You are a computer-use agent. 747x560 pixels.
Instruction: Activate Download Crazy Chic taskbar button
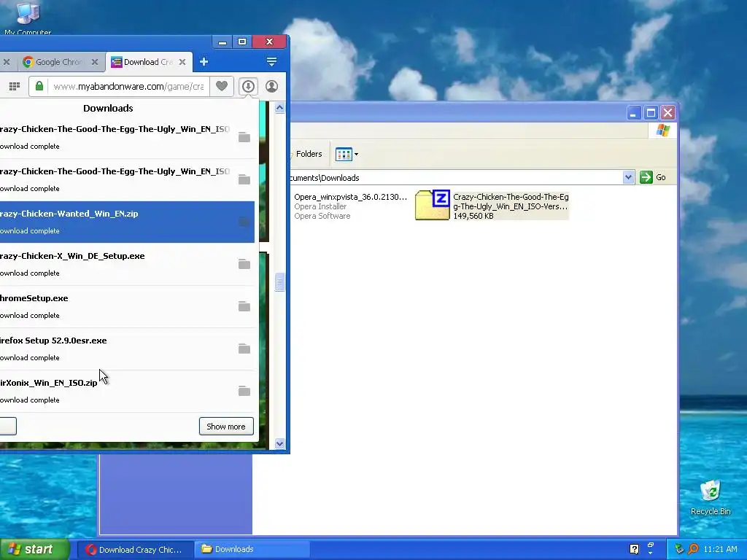pyautogui.click(x=135, y=550)
